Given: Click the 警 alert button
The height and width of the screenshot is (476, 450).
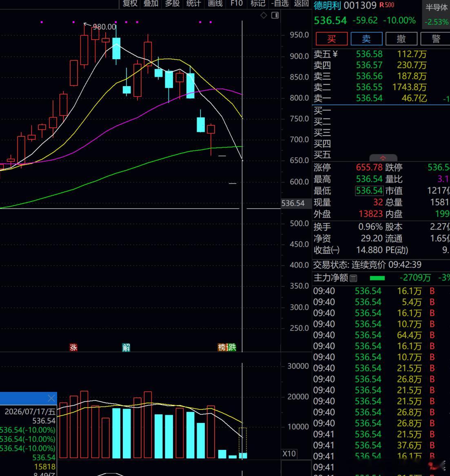Looking at the screenshot, I should coord(436,39).
